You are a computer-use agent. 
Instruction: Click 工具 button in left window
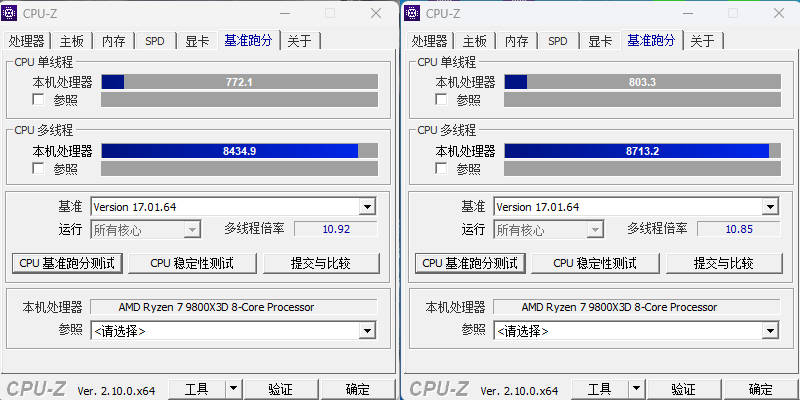197,390
